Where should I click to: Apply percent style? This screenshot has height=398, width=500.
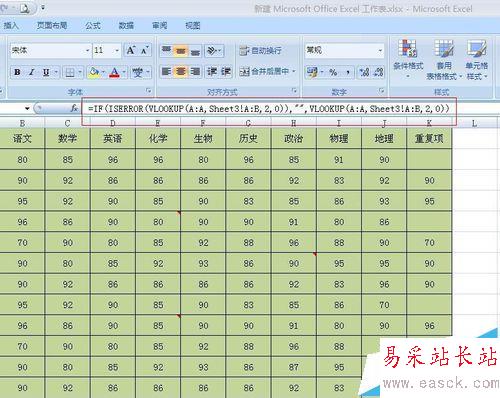tap(333, 72)
